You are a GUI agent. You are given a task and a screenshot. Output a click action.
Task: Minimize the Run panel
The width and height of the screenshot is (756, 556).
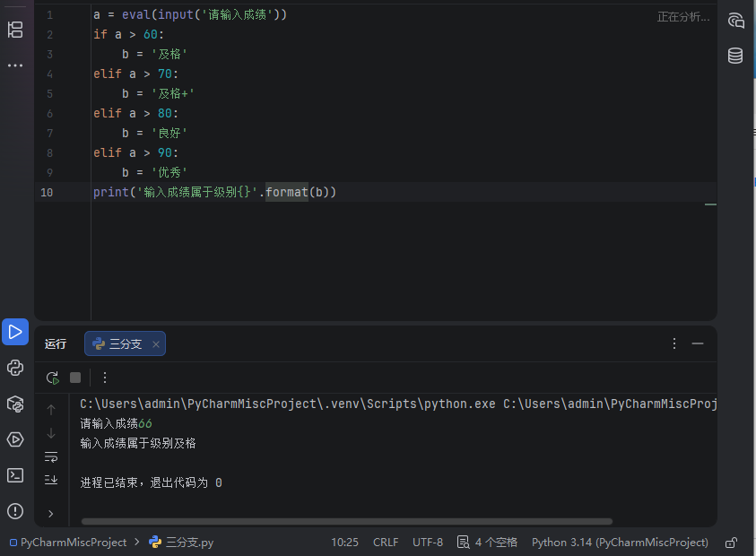(x=698, y=343)
